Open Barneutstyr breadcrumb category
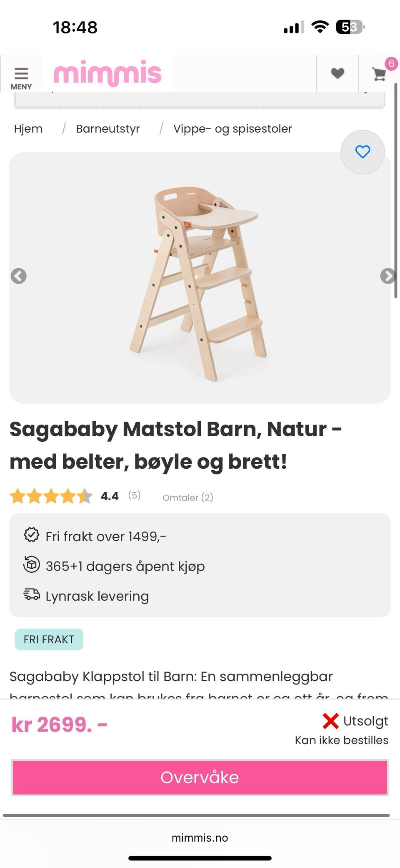 tap(108, 129)
